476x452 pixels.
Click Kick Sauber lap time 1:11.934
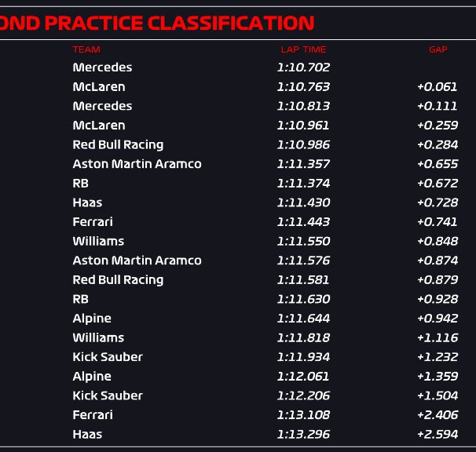click(303, 357)
